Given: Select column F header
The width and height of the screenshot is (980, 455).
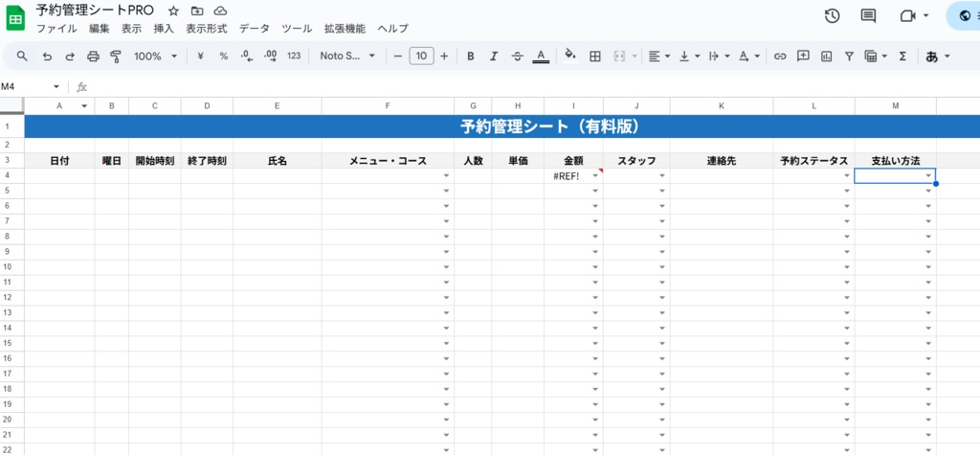Looking at the screenshot, I should point(389,105).
